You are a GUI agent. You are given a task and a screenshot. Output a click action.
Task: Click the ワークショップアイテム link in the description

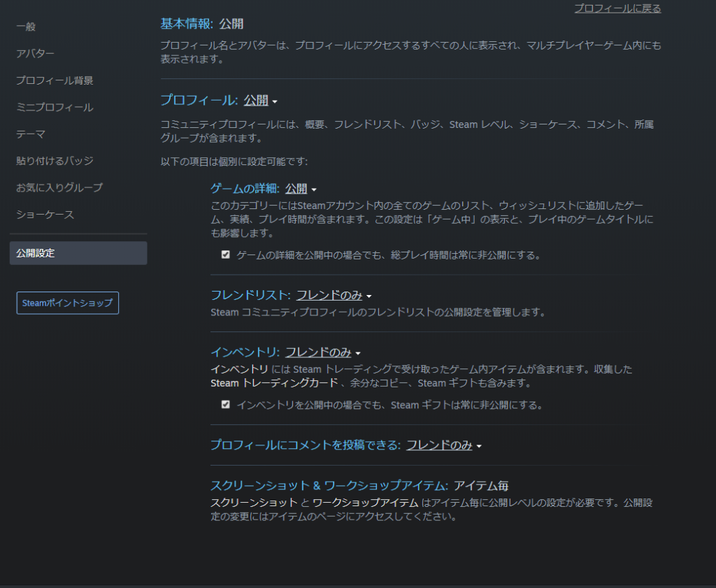(365, 503)
